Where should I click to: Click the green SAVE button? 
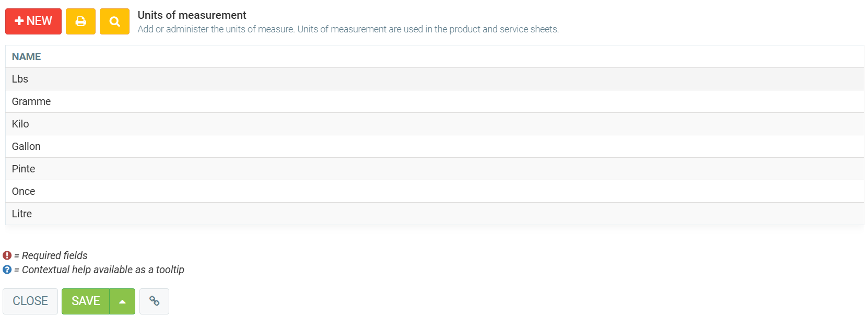[86, 301]
